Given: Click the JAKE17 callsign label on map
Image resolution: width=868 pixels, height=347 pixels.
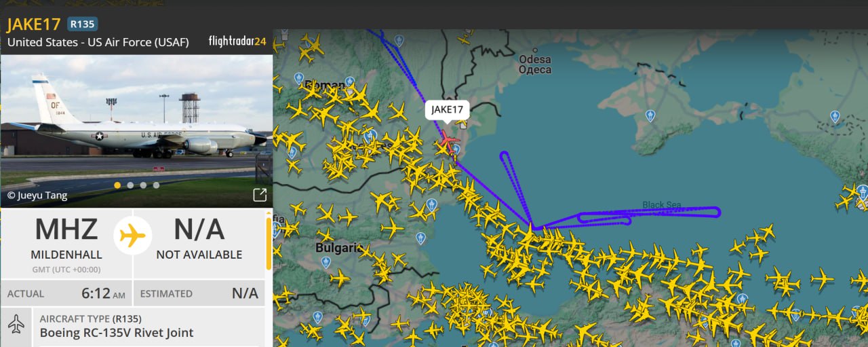Looking at the screenshot, I should (447, 110).
